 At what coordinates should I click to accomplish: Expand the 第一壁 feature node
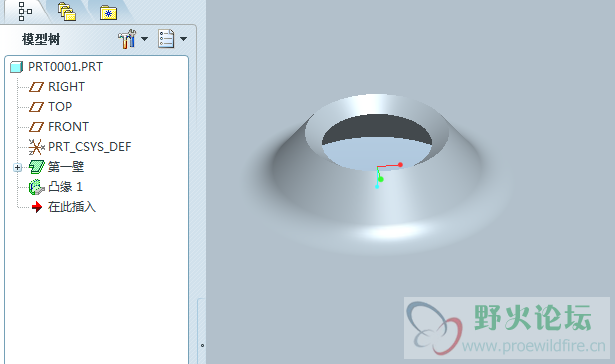click(17, 167)
